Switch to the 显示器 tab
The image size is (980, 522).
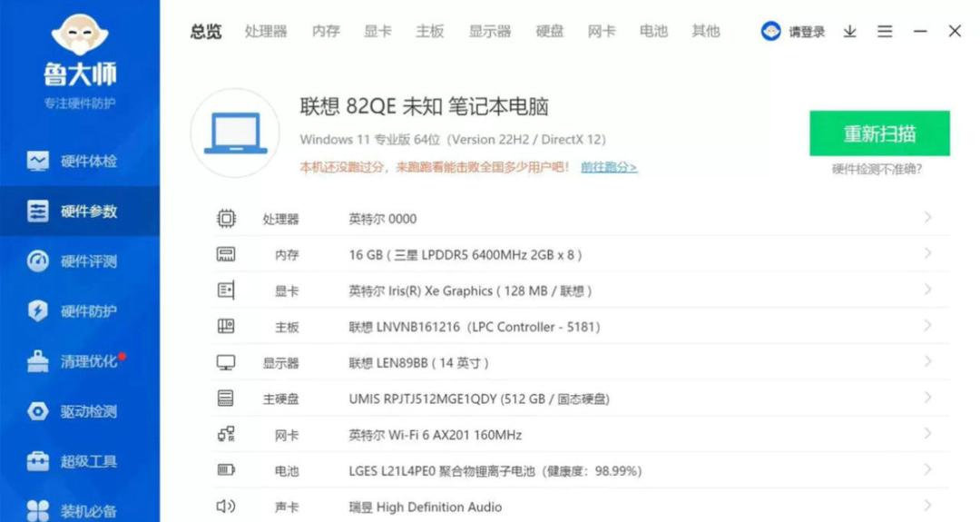pos(490,31)
